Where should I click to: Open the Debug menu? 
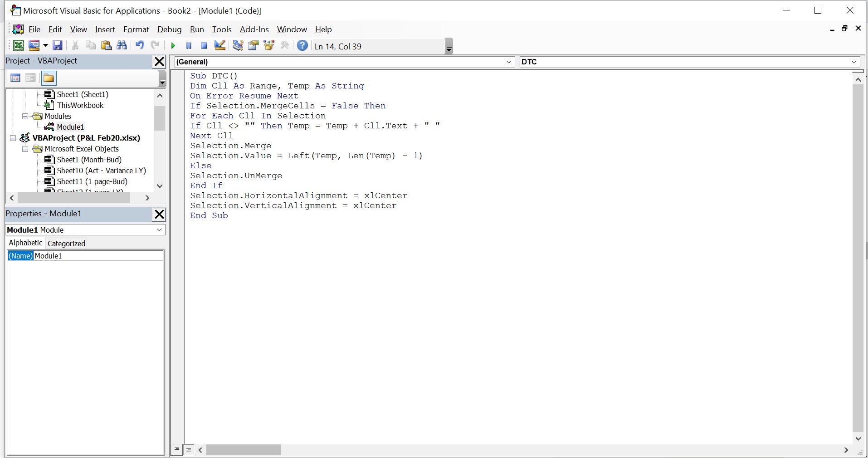pos(170,29)
